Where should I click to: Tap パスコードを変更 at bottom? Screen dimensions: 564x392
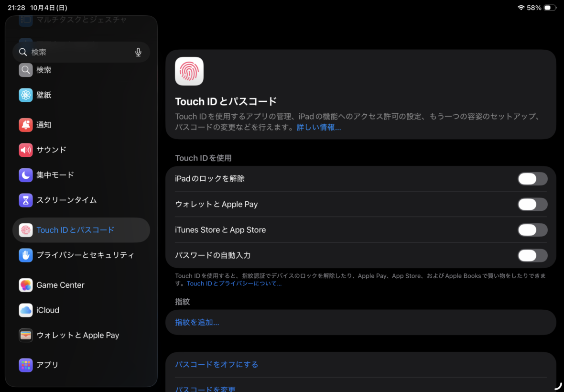point(206,389)
